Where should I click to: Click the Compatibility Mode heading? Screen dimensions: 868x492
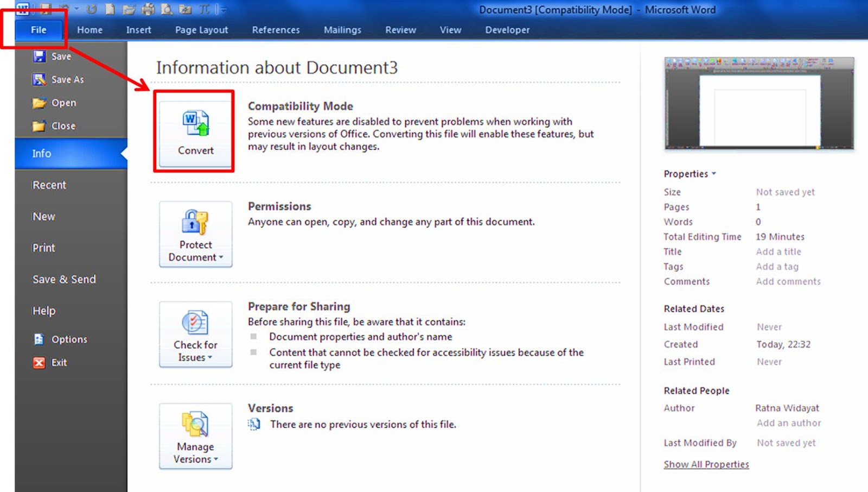coord(301,106)
